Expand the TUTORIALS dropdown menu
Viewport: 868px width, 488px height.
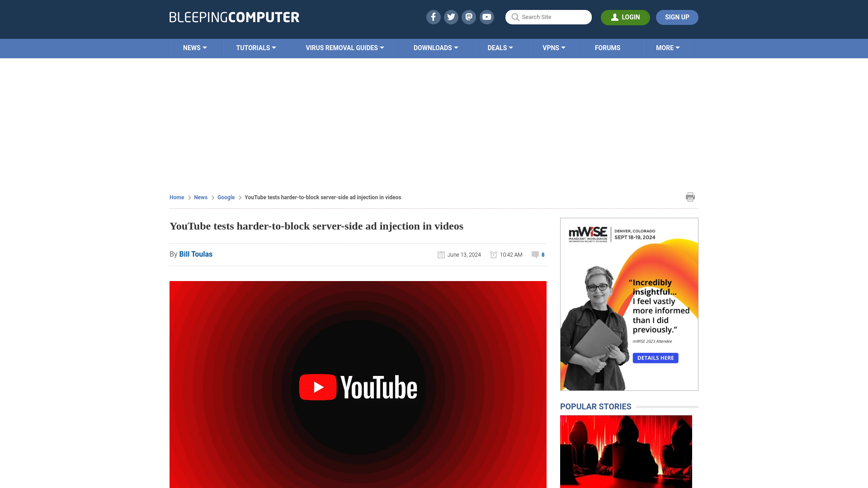(x=255, y=47)
